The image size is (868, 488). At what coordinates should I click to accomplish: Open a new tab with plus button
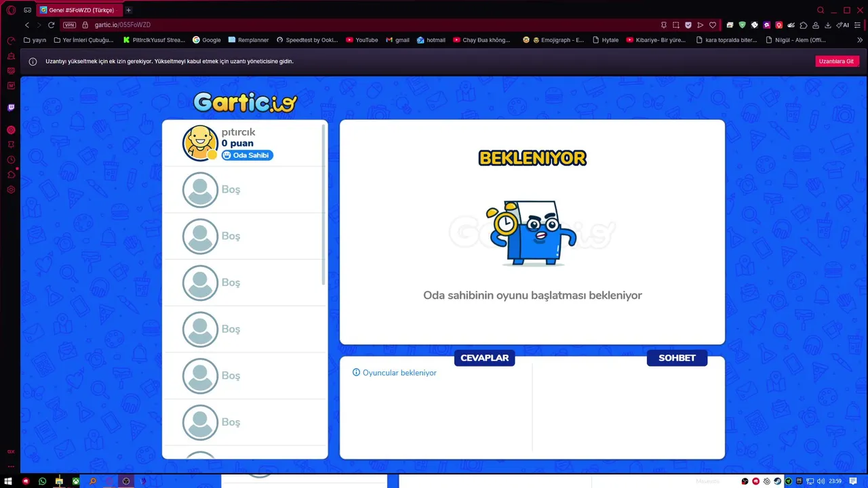pyautogui.click(x=128, y=10)
